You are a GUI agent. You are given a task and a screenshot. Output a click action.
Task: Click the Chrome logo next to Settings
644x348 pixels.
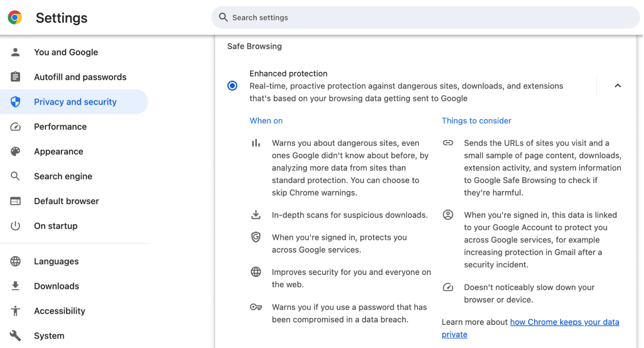pos(15,18)
